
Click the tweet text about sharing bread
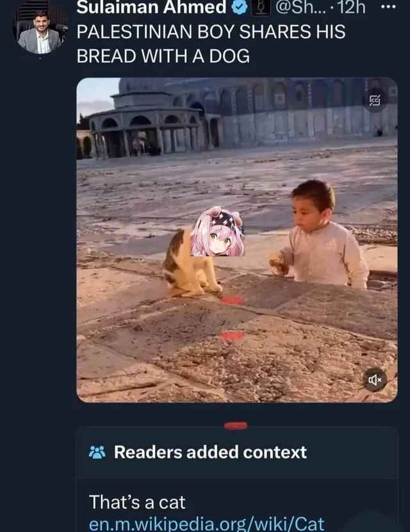click(x=211, y=44)
